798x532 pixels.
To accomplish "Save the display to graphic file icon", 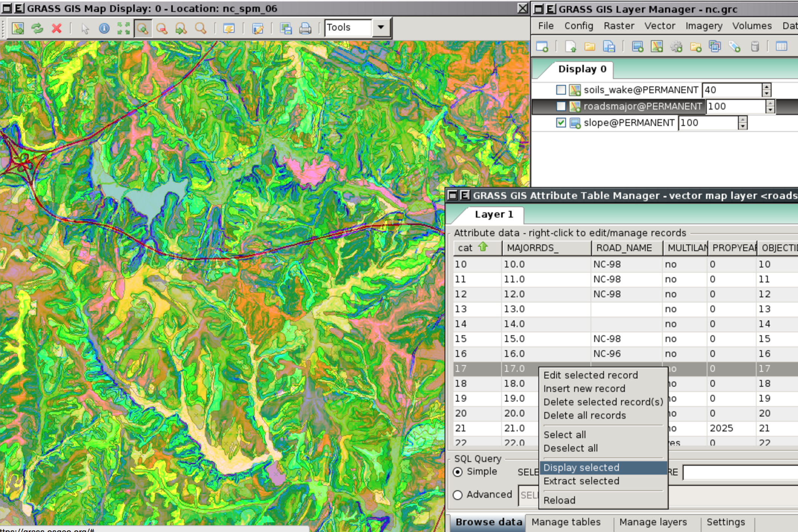I will tap(286, 28).
